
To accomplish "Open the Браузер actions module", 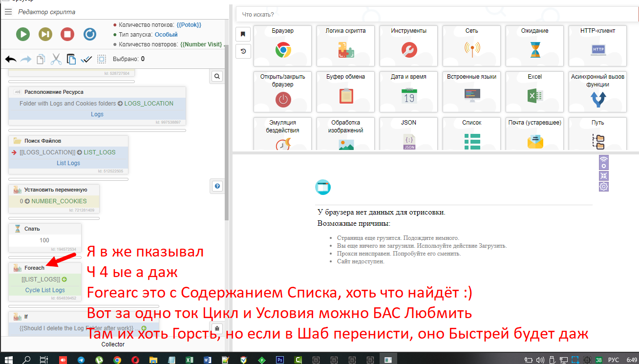I will (x=282, y=45).
